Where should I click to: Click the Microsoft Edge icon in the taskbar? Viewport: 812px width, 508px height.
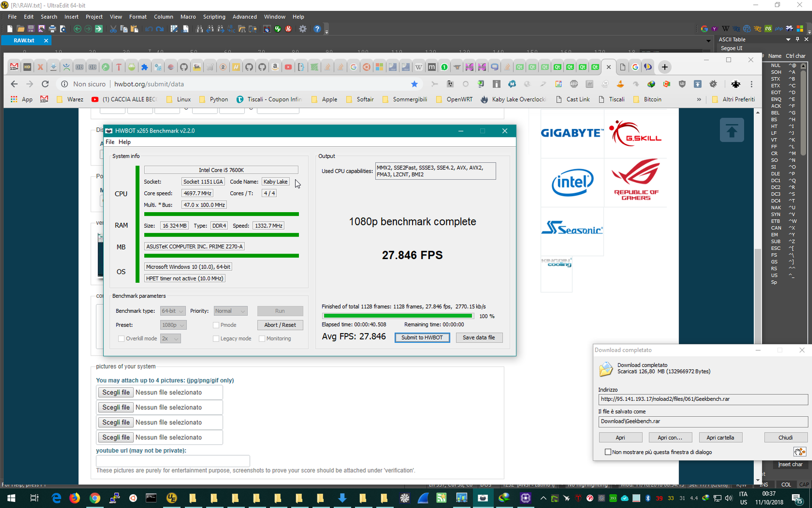56,498
